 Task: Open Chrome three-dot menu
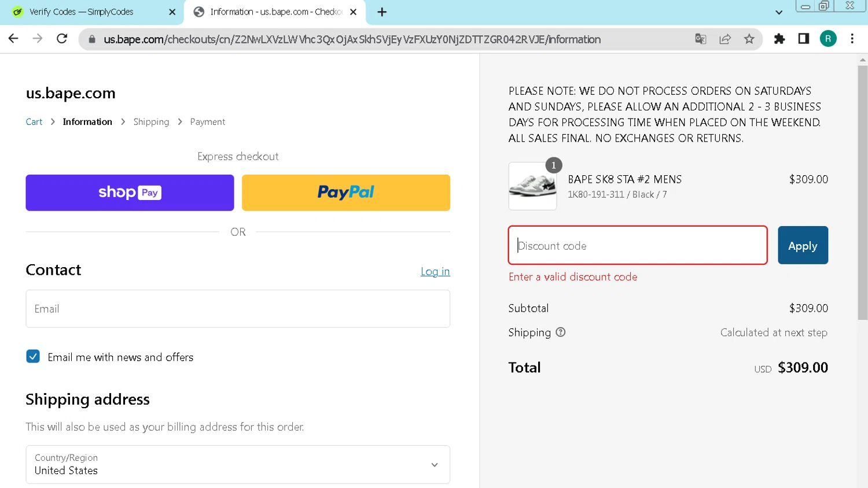(852, 39)
